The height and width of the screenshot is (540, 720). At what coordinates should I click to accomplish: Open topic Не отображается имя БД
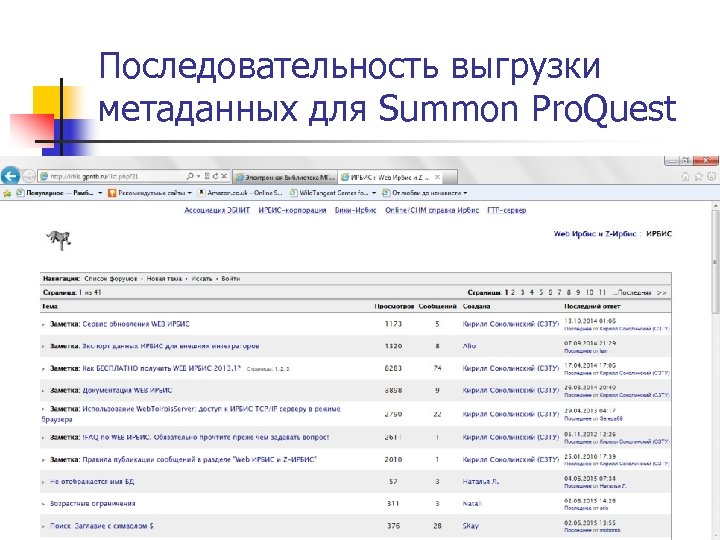coord(92,481)
